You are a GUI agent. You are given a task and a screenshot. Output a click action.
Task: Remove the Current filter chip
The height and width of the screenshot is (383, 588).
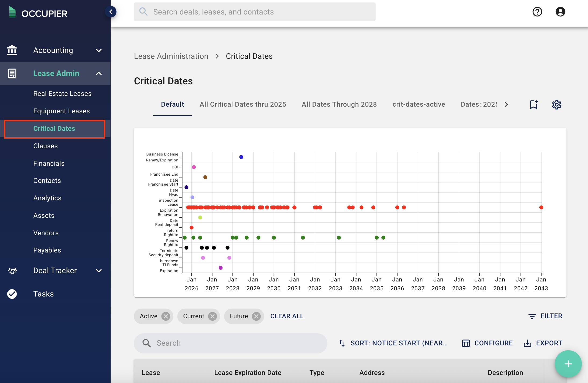(x=213, y=316)
